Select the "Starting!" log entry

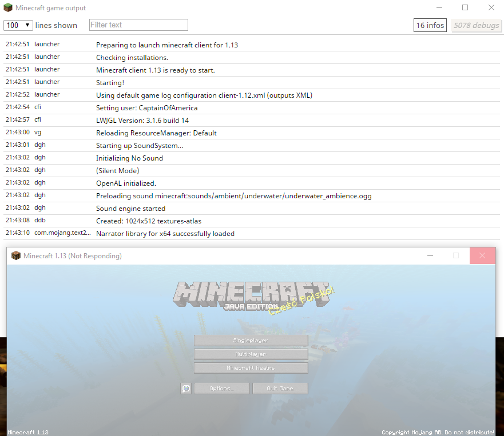coord(252,82)
